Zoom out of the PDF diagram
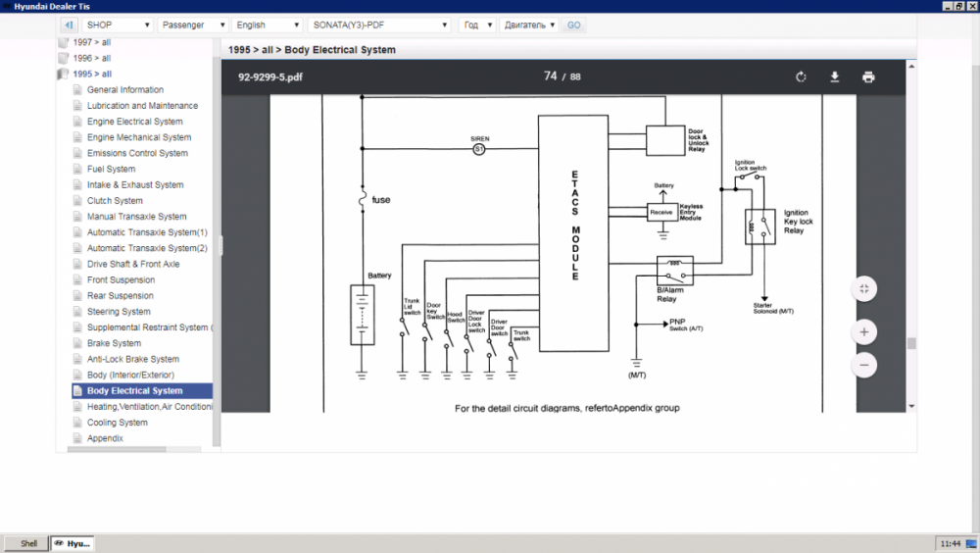This screenshot has height=553, width=980. pos(863,365)
